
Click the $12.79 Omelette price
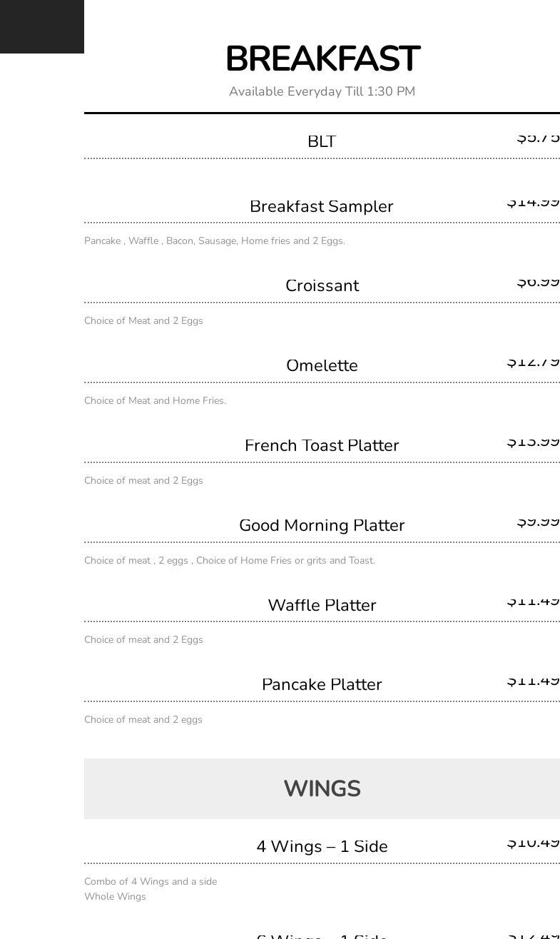(x=533, y=362)
